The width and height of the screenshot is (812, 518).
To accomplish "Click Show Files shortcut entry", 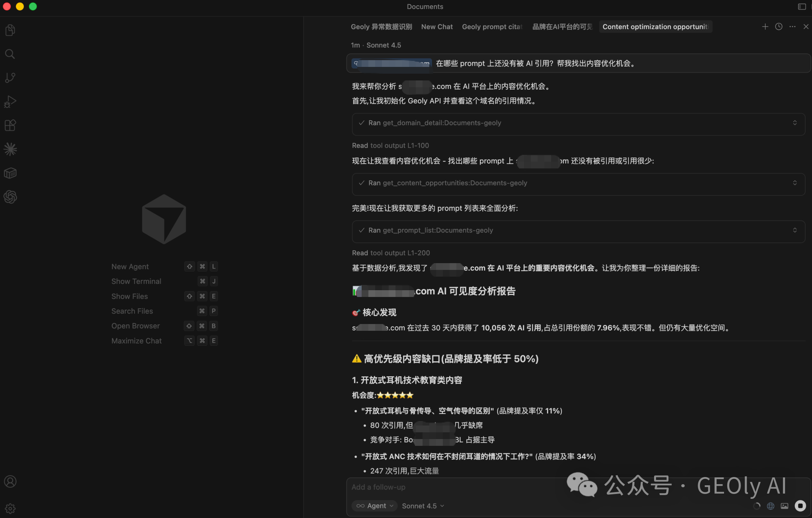I will coord(164,296).
